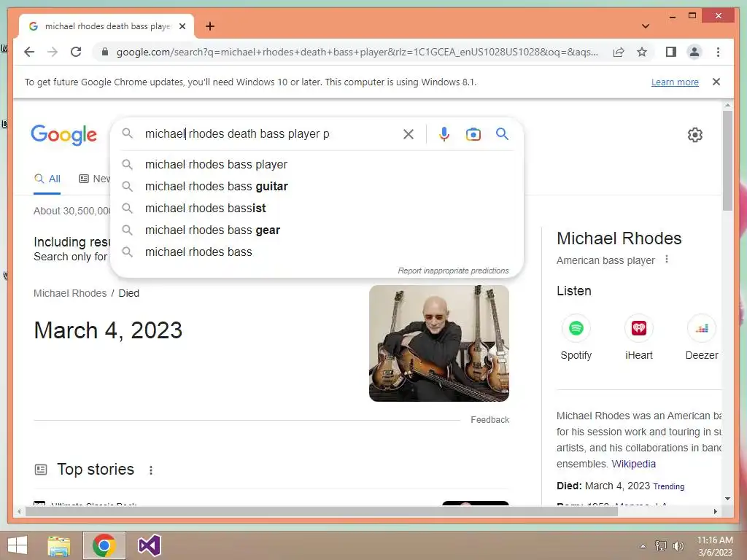Open Visual Studio from the taskbar
The image size is (747, 560).
pos(149,545)
